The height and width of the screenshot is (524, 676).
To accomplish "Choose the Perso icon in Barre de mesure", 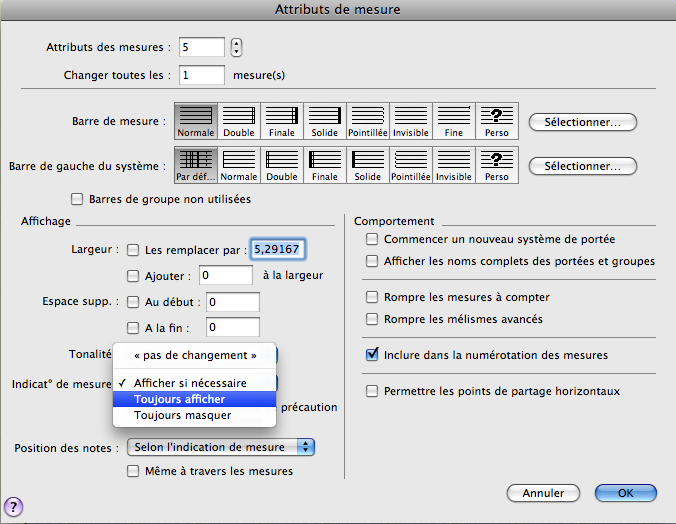I will (x=497, y=120).
